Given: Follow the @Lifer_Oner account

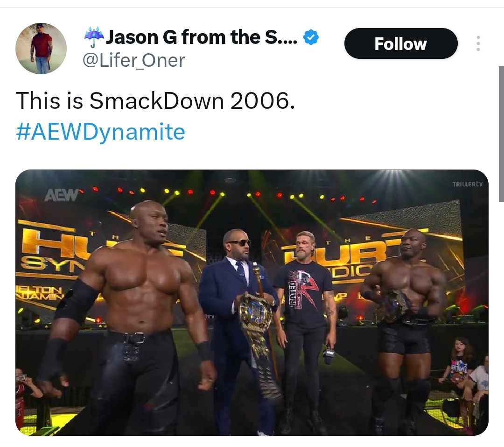Looking at the screenshot, I should click(401, 43).
